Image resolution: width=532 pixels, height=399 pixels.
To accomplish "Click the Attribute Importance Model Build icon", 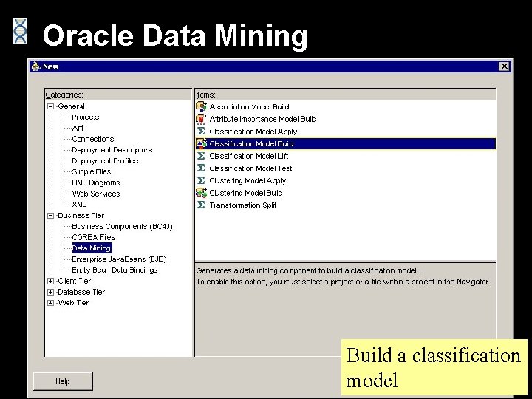I will coord(201,119).
